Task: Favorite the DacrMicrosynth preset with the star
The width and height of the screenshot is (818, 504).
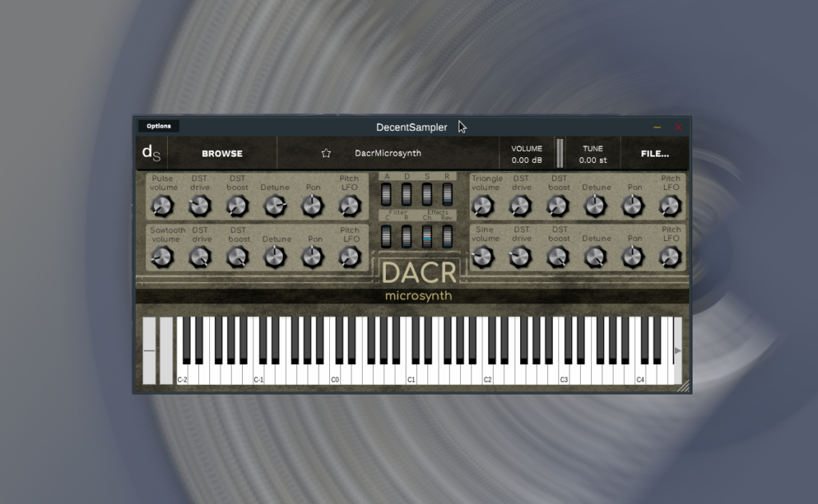Action: [x=326, y=153]
